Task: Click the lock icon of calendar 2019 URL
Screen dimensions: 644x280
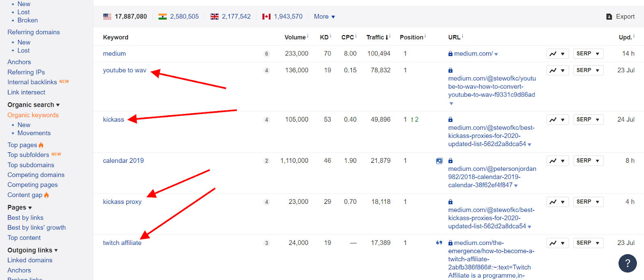Action: pyautogui.click(x=450, y=160)
